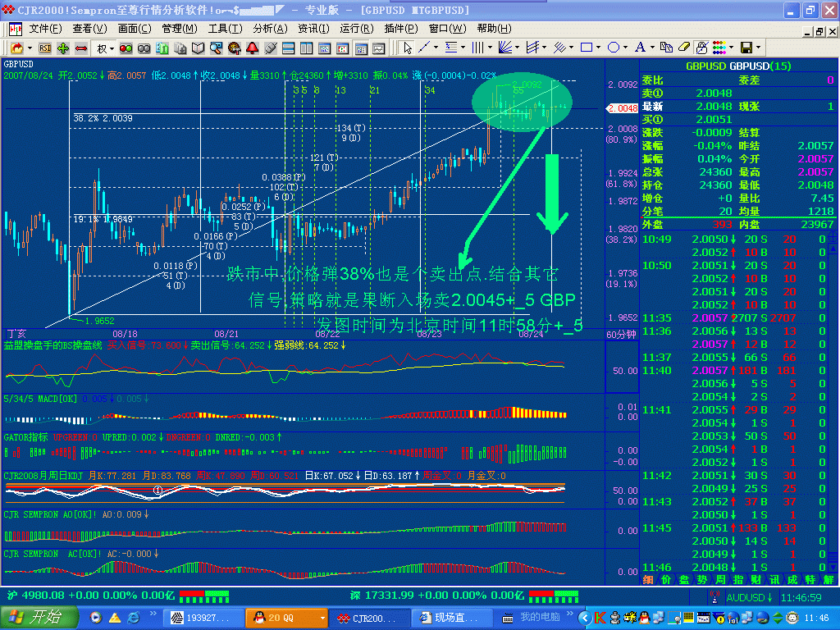Image resolution: width=840 pixels, height=630 pixels.
Task: Expand the Gann fan tool dropdown arrow
Action: tap(517, 48)
